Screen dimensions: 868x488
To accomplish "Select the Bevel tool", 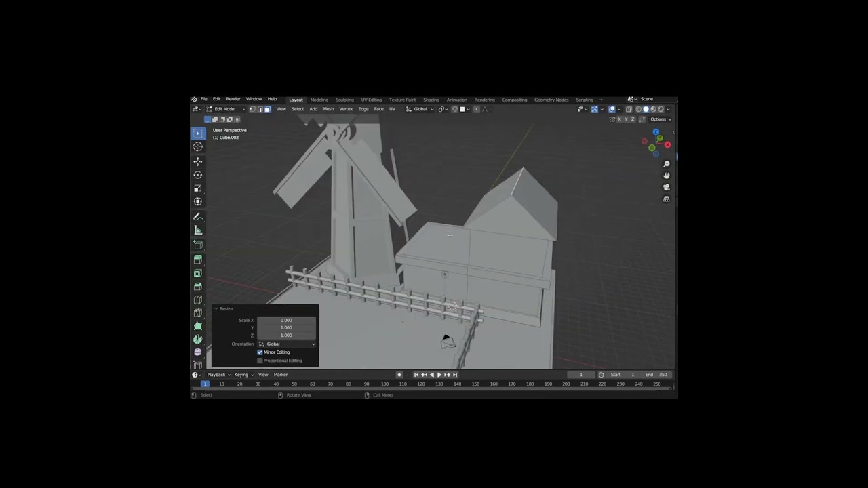I will (x=198, y=286).
